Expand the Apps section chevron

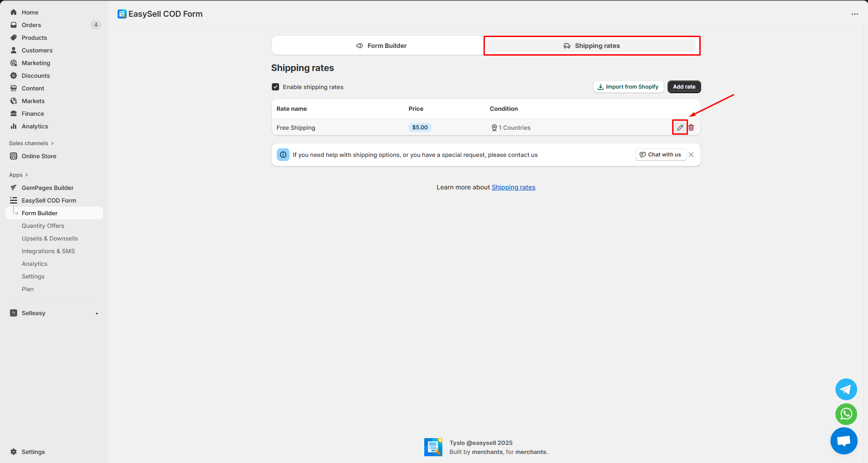[27, 175]
